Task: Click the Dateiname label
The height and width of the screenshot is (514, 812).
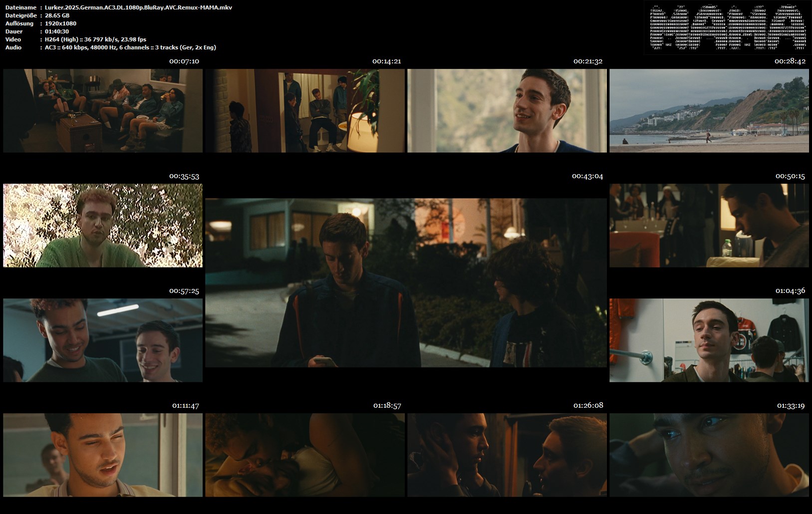Action: pos(20,7)
